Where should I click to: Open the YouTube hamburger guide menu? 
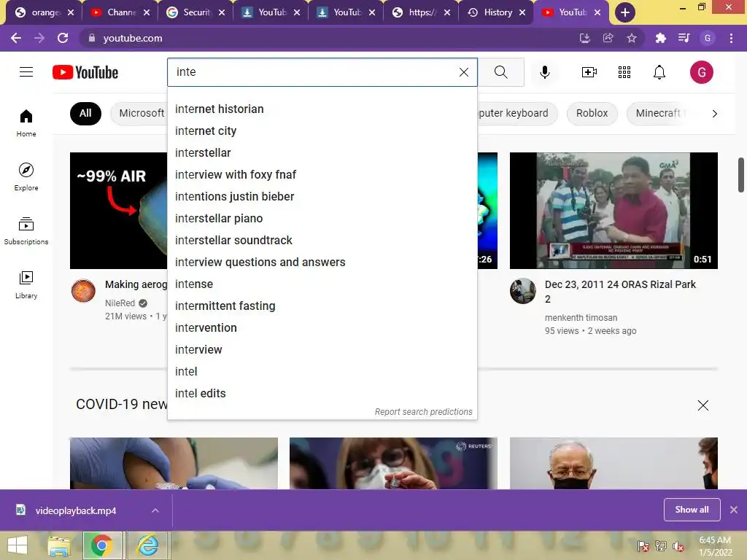26,72
